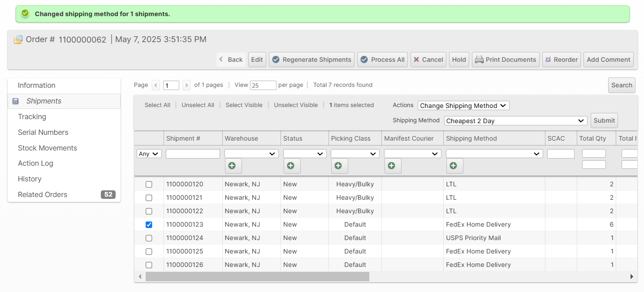Image resolution: width=644 pixels, height=292 pixels.
Task: Open the Tracking tab in sidebar
Action: tap(32, 117)
